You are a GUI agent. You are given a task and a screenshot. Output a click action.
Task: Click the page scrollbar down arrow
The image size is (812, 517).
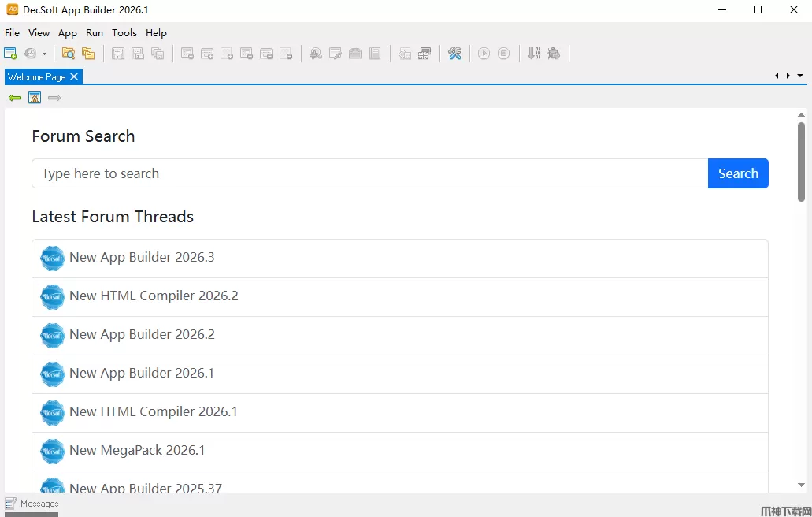[x=801, y=485]
